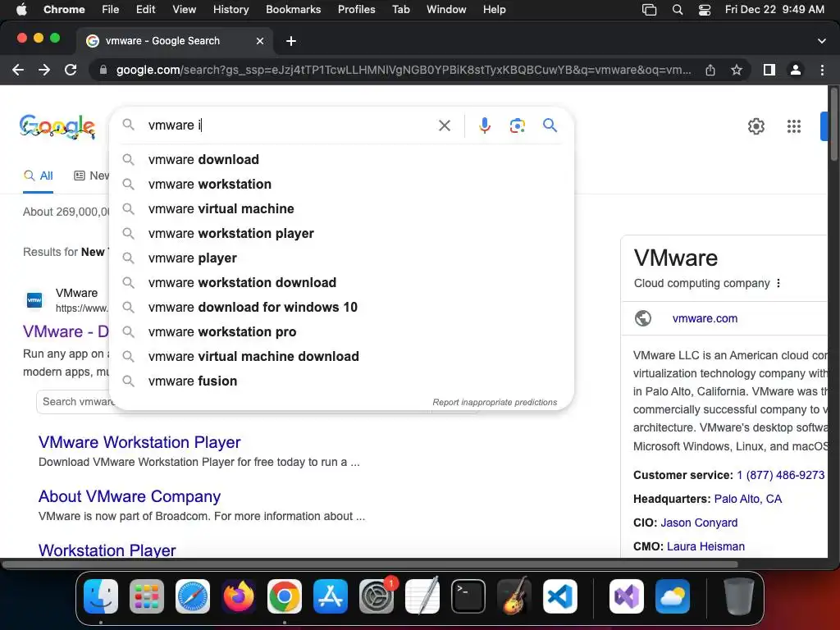Screen dimensions: 840x630
Task: Clear the search box with the X icon
Action: [x=444, y=126]
